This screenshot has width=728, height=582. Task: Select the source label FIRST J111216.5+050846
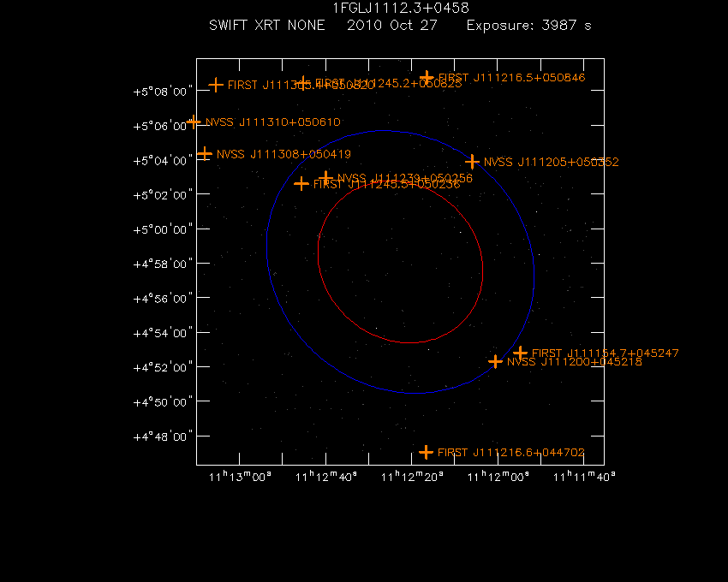pos(511,78)
